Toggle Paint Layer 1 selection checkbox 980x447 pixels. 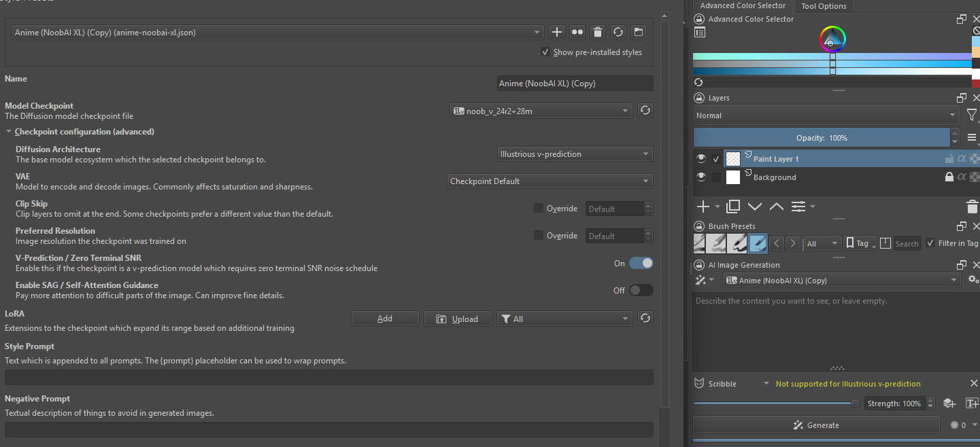[x=716, y=159]
